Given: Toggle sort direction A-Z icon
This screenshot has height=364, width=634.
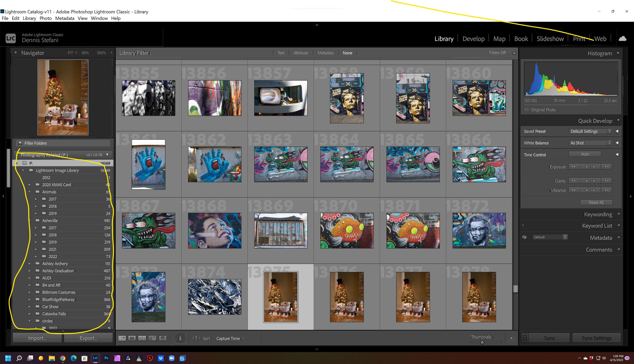Looking at the screenshot, I should point(196,338).
